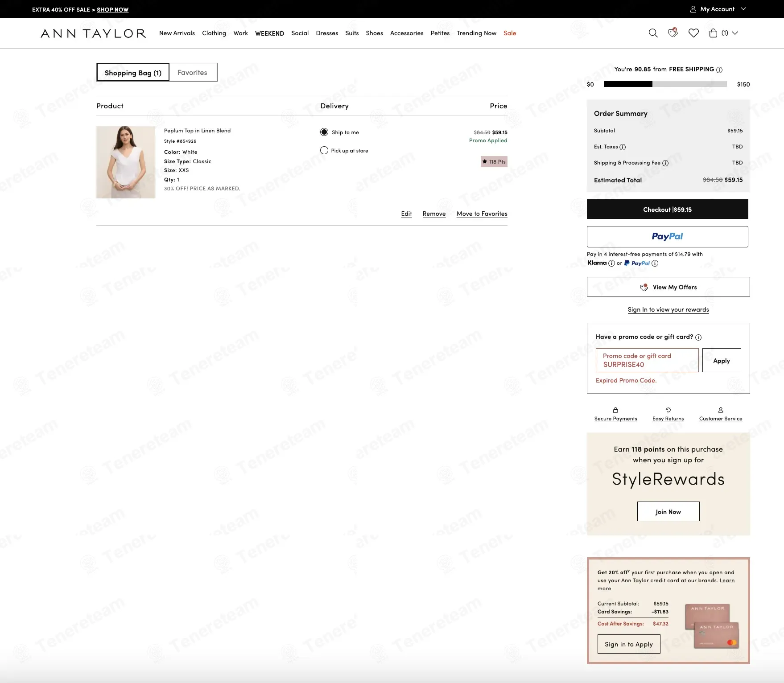Image resolution: width=784 pixels, height=683 pixels.
Task: Open the Trending Now menu
Action: coord(476,33)
